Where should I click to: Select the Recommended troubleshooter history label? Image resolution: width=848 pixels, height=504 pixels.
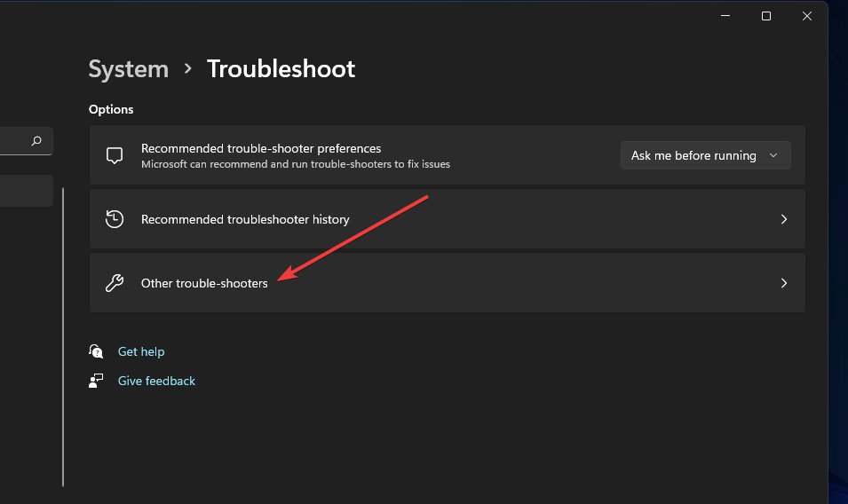point(245,219)
